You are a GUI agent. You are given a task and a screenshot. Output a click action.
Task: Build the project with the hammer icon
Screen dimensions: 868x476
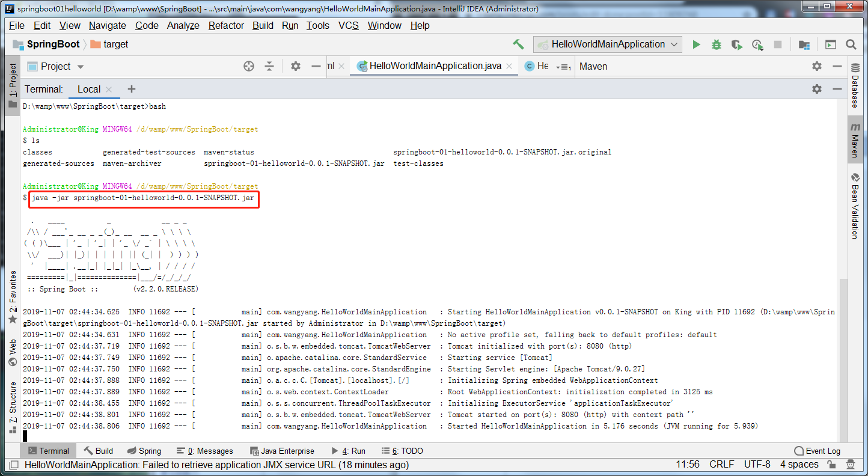[518, 44]
